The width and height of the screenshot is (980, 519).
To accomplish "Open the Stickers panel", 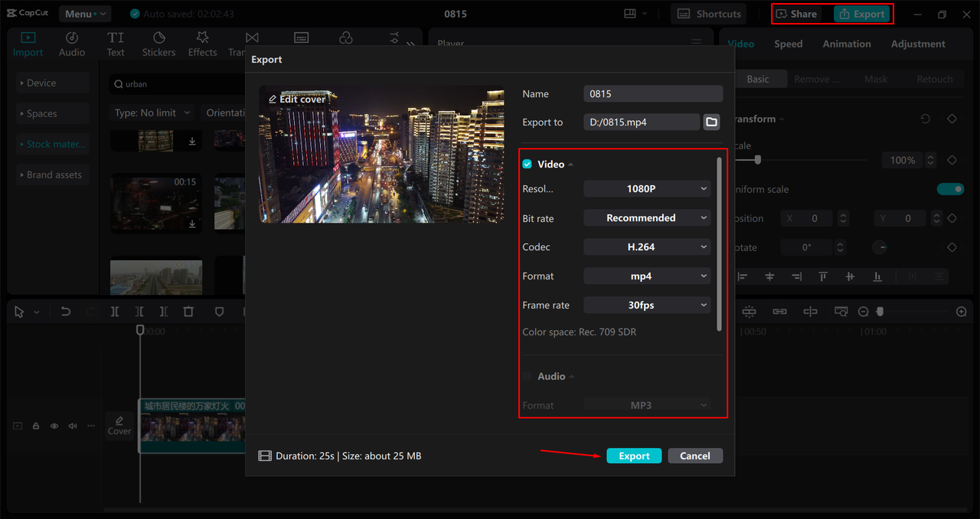I will (158, 44).
